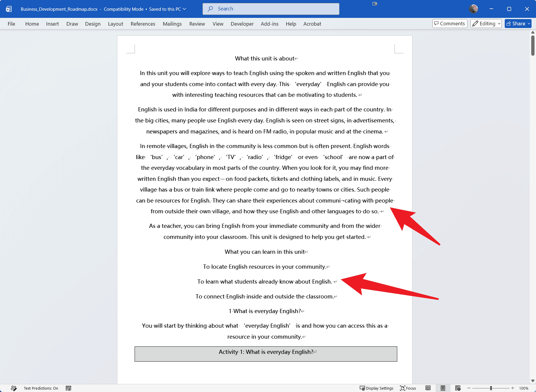The width and height of the screenshot is (536, 392).
Task: Open the Layout tab
Action: click(x=116, y=24)
